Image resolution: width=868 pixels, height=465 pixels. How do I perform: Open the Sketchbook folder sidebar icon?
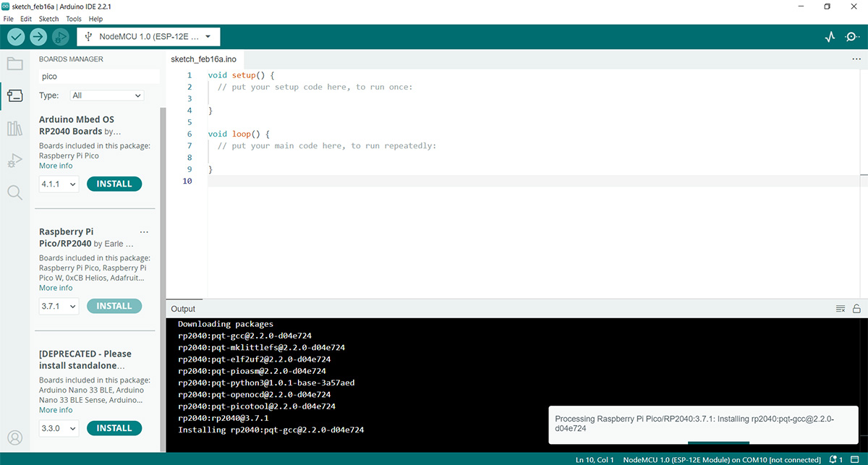point(14,63)
